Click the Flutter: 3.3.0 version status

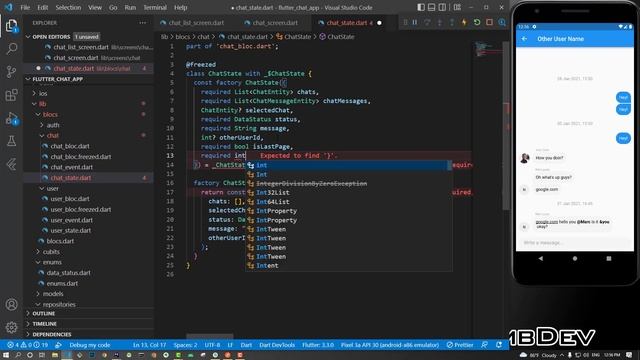coord(318,345)
